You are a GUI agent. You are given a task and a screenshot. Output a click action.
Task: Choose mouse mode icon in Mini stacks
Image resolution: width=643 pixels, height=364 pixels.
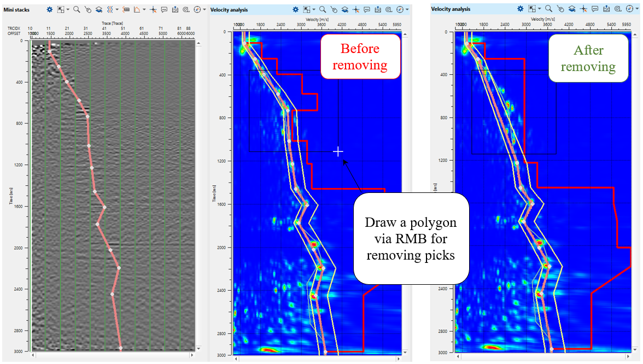(x=87, y=10)
